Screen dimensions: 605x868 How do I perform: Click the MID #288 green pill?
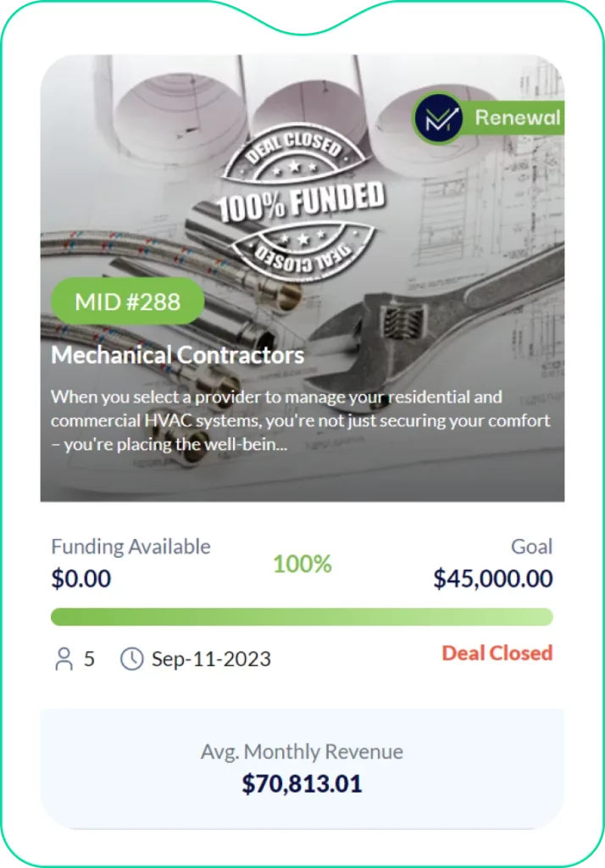tap(128, 302)
